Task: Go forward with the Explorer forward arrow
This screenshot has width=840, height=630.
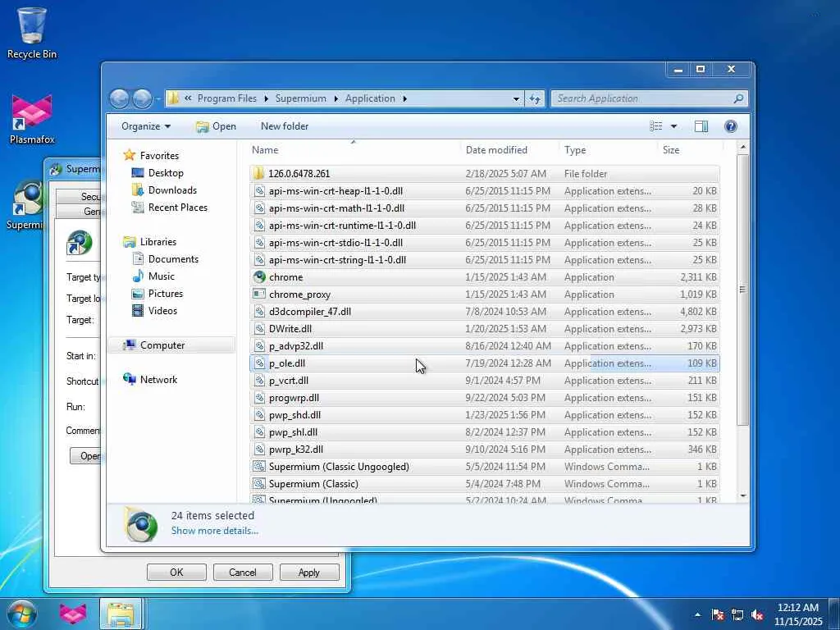Action: click(141, 98)
